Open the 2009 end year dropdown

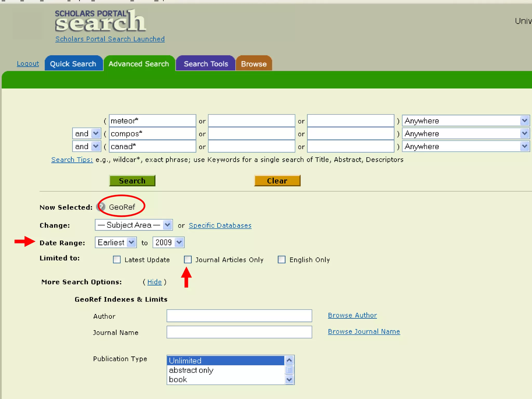[x=168, y=242]
